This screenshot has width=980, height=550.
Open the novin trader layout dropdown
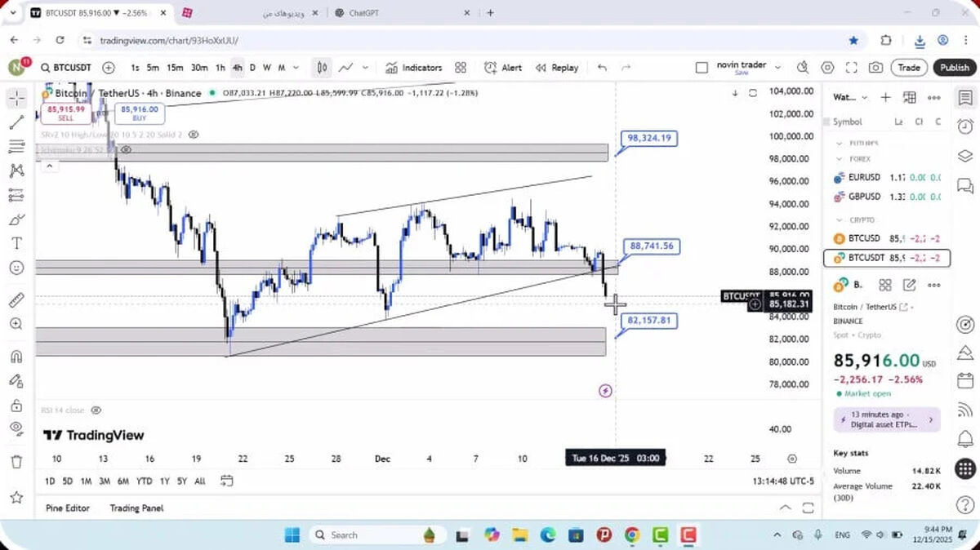point(777,67)
